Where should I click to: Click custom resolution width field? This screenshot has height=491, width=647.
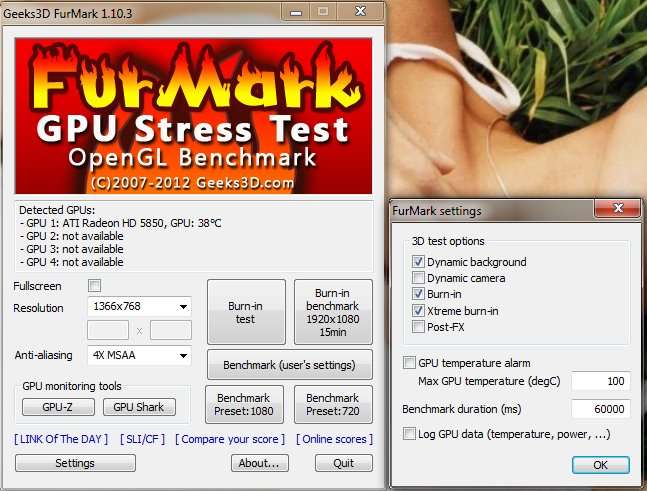pyautogui.click(x=108, y=330)
